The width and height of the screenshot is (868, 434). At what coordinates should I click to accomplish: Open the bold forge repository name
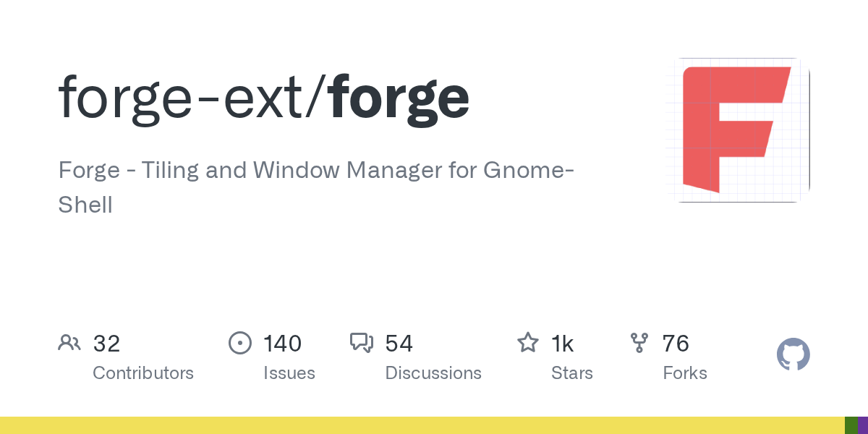tap(400, 98)
